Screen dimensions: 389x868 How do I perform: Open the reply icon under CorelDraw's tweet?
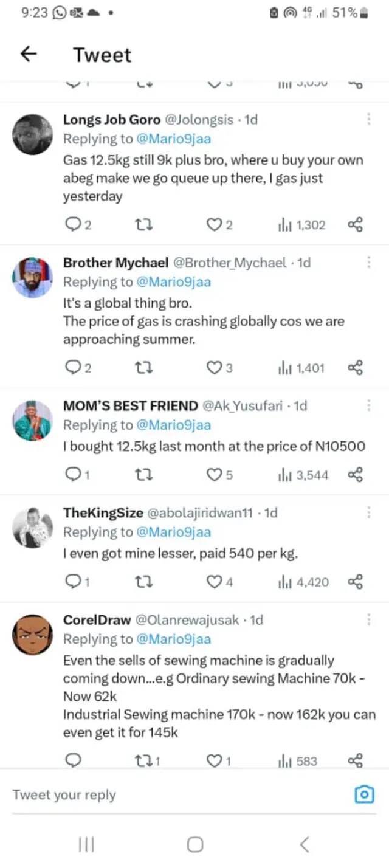tap(73, 760)
